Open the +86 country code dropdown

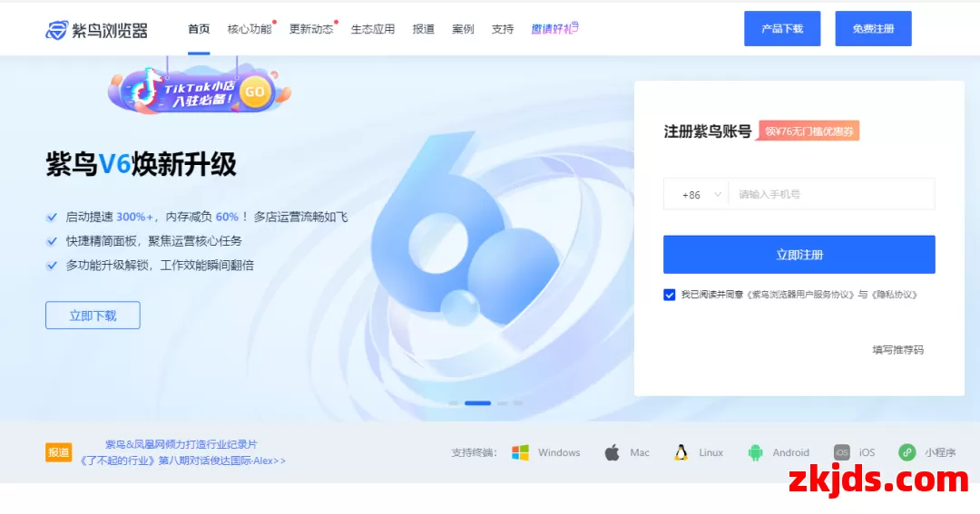697,194
